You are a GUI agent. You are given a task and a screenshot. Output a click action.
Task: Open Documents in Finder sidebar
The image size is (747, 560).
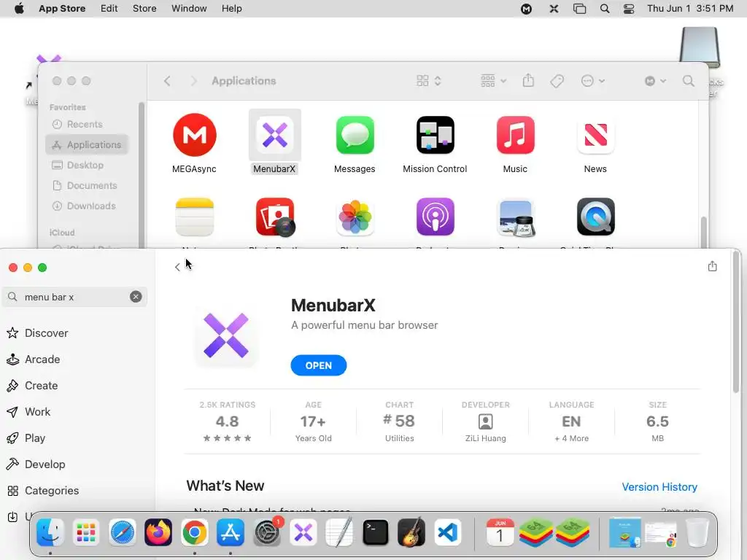coord(85,186)
